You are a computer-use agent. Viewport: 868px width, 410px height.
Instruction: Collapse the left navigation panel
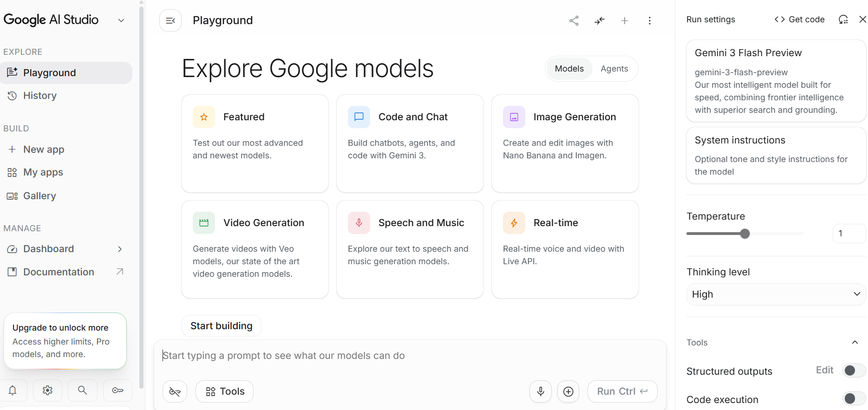(x=170, y=20)
